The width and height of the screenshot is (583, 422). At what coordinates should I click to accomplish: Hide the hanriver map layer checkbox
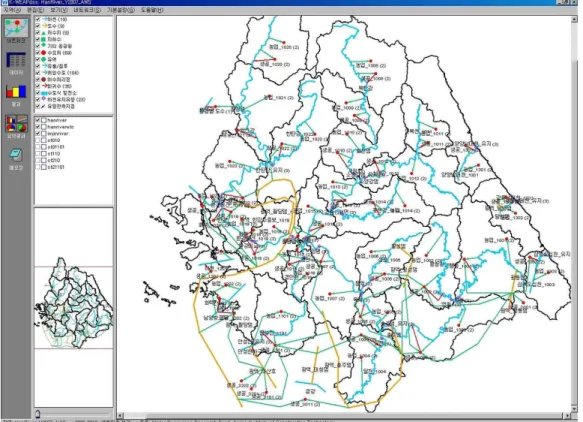(38, 120)
